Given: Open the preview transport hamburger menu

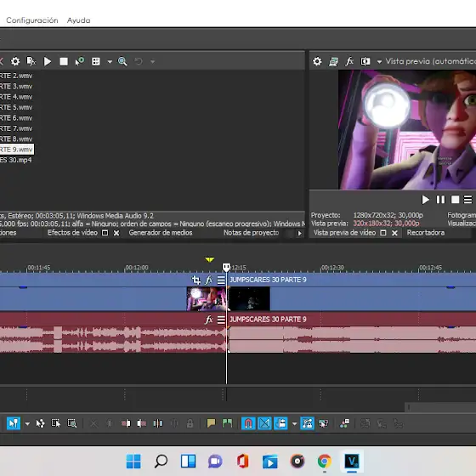Looking at the screenshot, I should (x=467, y=200).
